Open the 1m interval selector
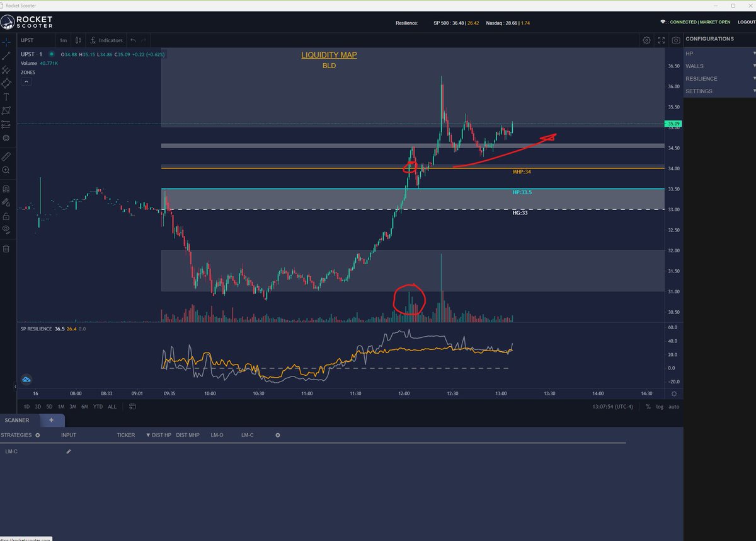 click(63, 40)
